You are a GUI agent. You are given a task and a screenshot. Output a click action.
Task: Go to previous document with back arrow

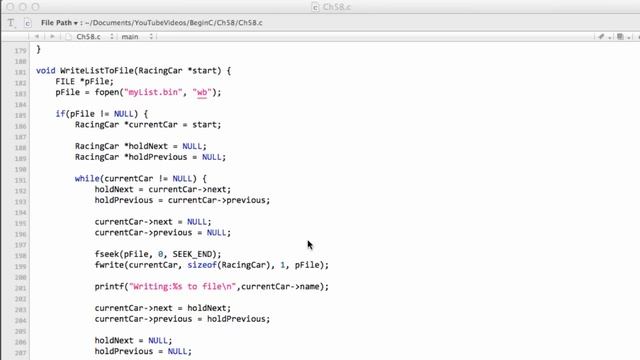coord(37,36)
